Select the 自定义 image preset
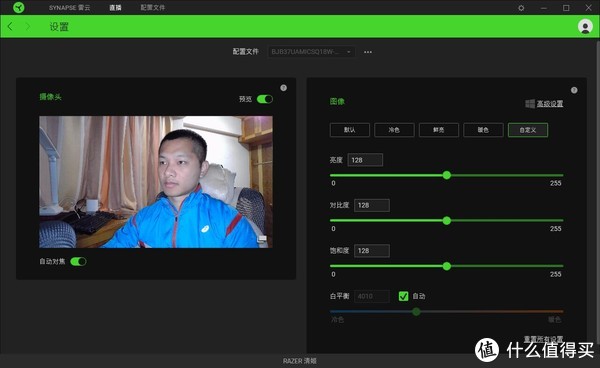 (x=528, y=130)
